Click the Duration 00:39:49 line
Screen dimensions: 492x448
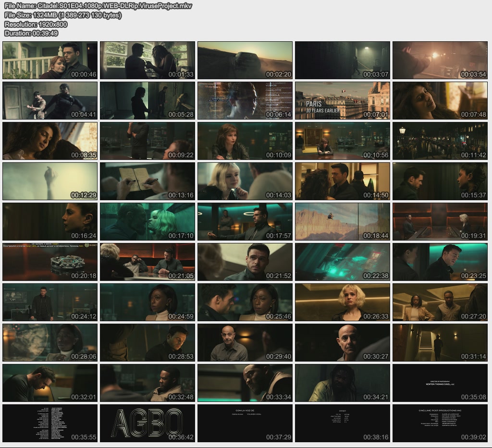point(31,33)
